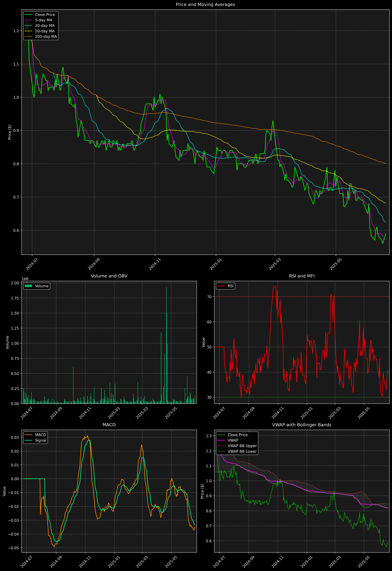Screen dimensions: 392x571
Task: Click the 'RSI and MFI' chart title
Action: pos(302,276)
